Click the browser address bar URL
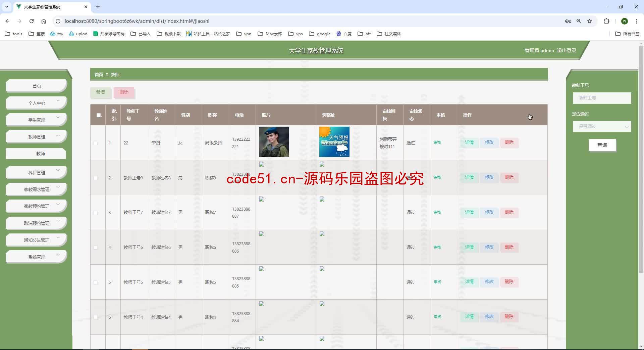The image size is (644, 350). coord(137,21)
